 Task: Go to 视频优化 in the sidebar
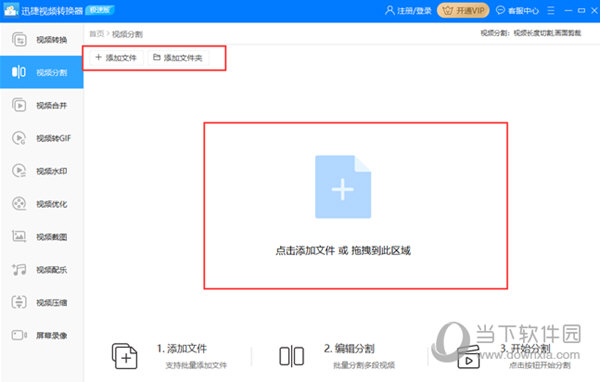[x=42, y=204]
